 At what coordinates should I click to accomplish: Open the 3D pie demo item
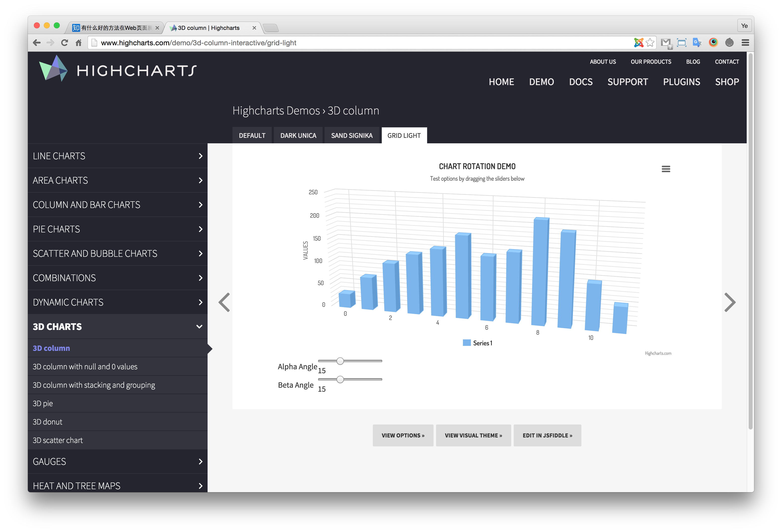click(117, 403)
